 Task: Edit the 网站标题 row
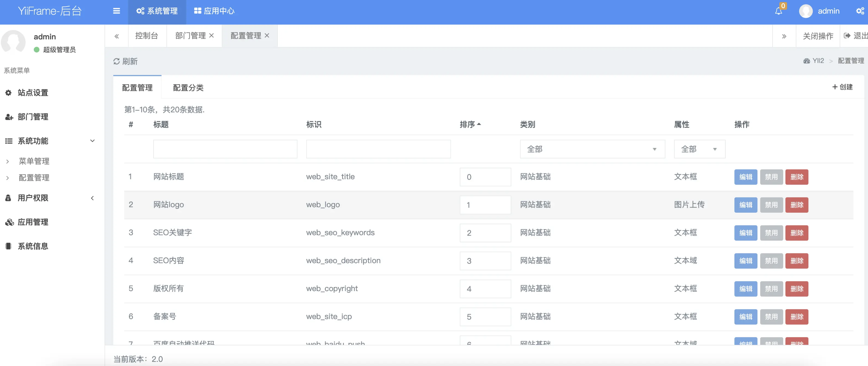pyautogui.click(x=746, y=177)
